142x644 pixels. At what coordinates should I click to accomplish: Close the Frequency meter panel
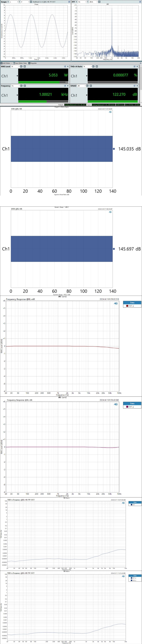click(68, 86)
